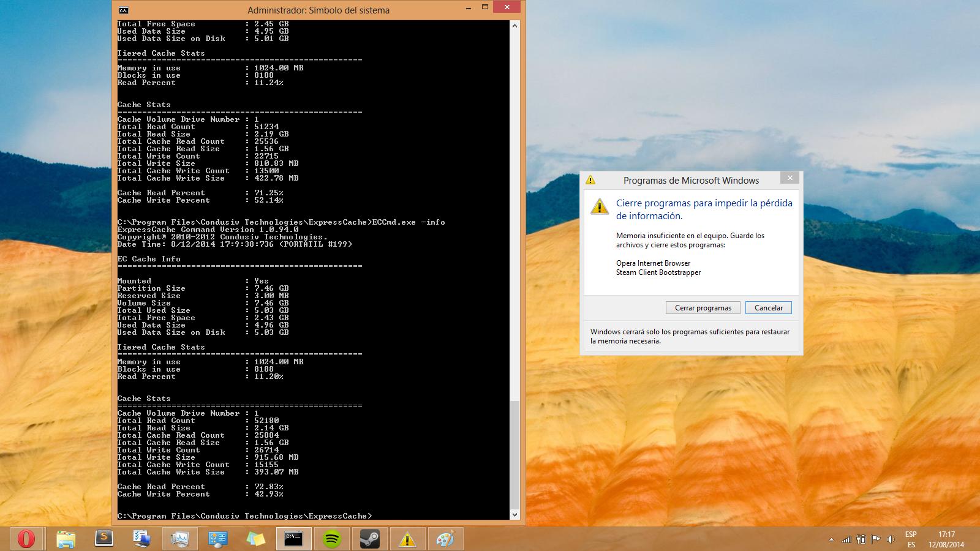Open the Action Center flag icon
The image size is (980, 551).
pyautogui.click(x=876, y=539)
